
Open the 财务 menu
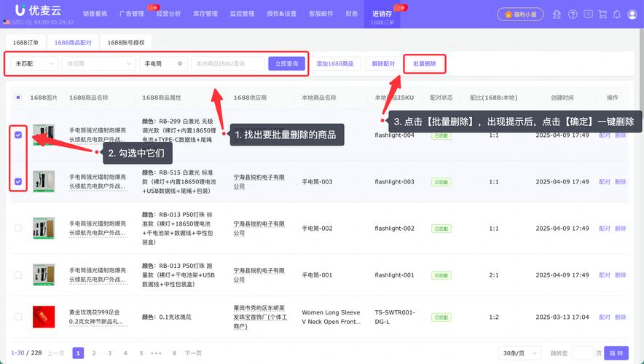point(352,14)
